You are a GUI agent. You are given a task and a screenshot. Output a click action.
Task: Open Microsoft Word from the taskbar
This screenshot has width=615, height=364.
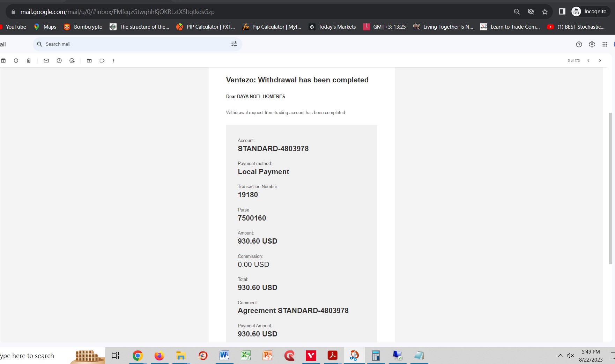coord(224,356)
